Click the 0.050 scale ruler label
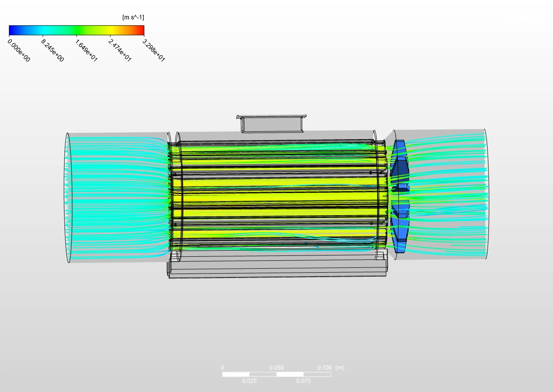This screenshot has width=553, height=392. pos(277,368)
